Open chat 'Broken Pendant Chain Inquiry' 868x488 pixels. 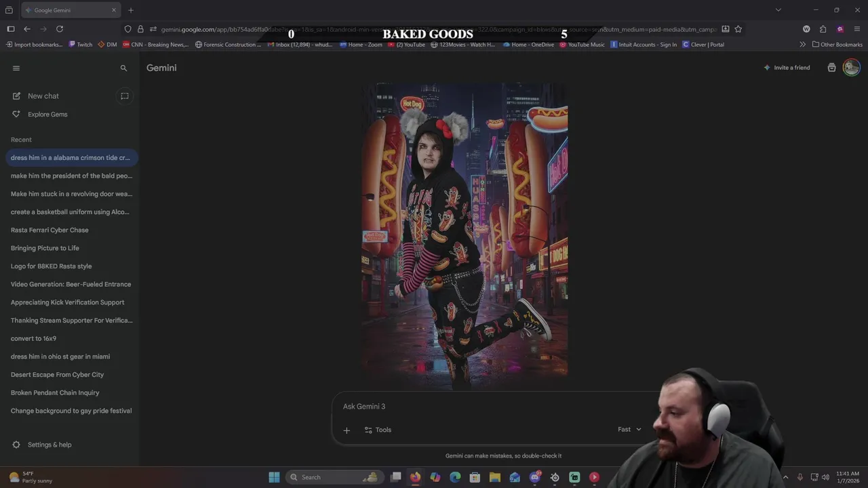[71, 392]
